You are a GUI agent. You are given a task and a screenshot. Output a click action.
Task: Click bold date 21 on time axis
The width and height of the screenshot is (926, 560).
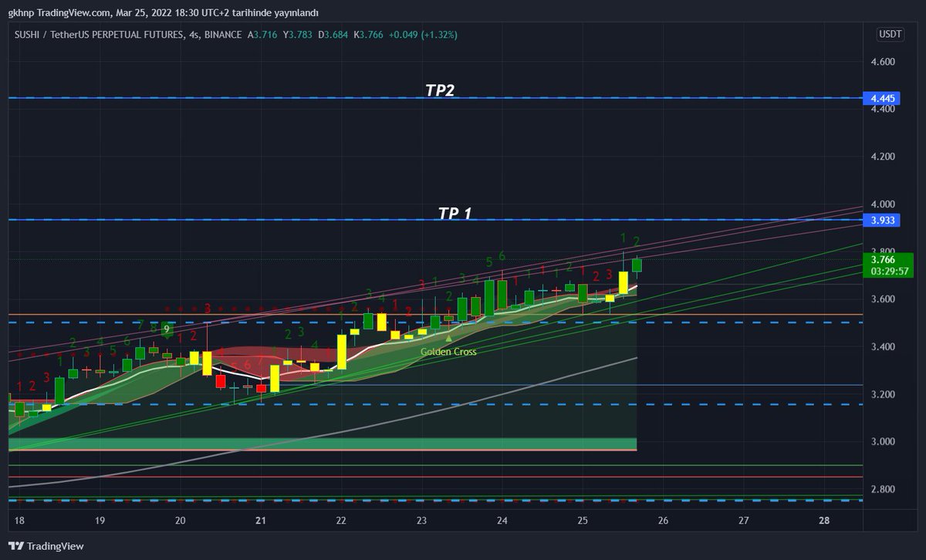pyautogui.click(x=261, y=521)
